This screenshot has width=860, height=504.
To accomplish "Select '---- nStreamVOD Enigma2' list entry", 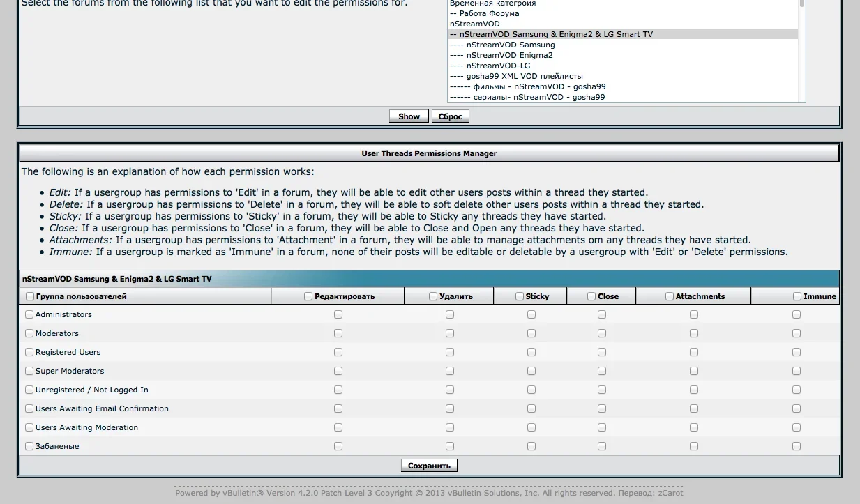I will (623, 55).
